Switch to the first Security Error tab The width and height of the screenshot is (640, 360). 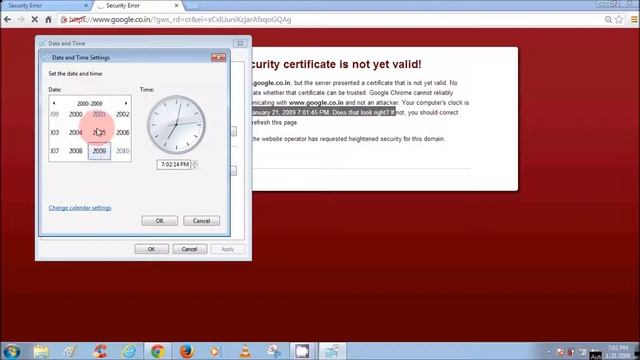[x=45, y=6]
